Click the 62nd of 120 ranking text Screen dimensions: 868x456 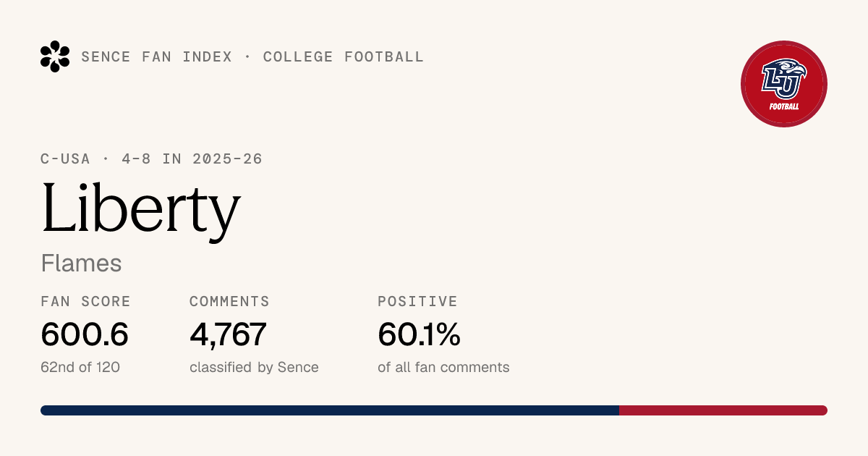(80, 367)
